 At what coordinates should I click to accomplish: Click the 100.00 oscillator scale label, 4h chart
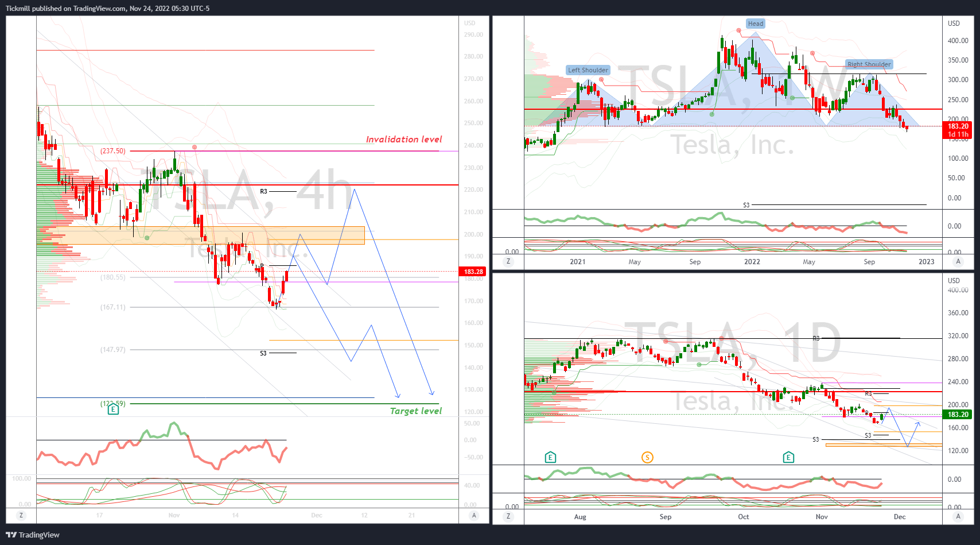[x=21, y=478]
